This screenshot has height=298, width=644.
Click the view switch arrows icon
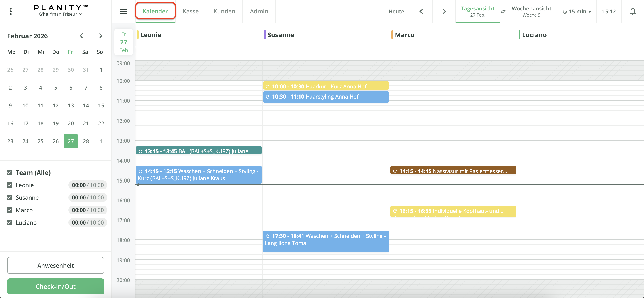point(503,11)
